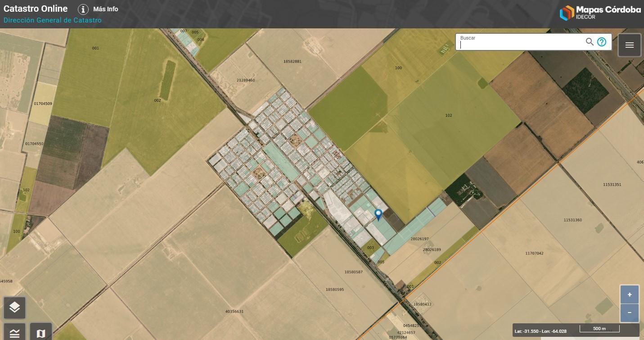The image size is (644, 340).
Task: Select parcel labeled 003
Action: (370, 248)
